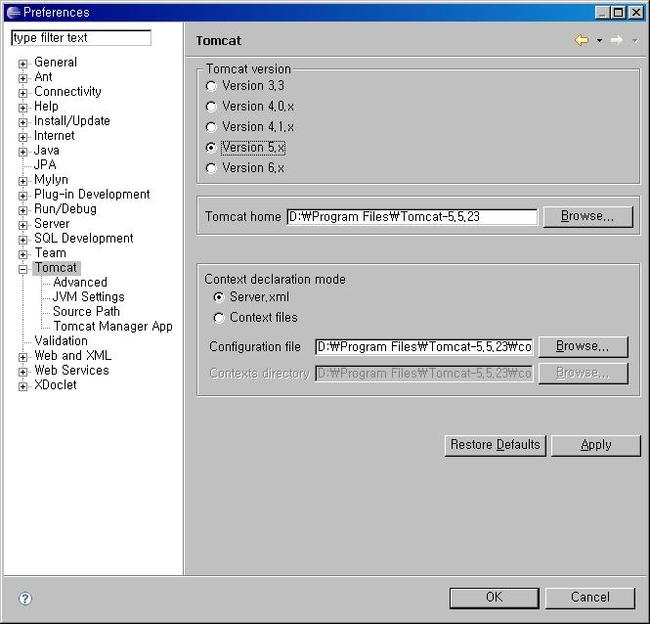Maximize the Preferences window
This screenshot has width=650, height=624.
pos(618,12)
